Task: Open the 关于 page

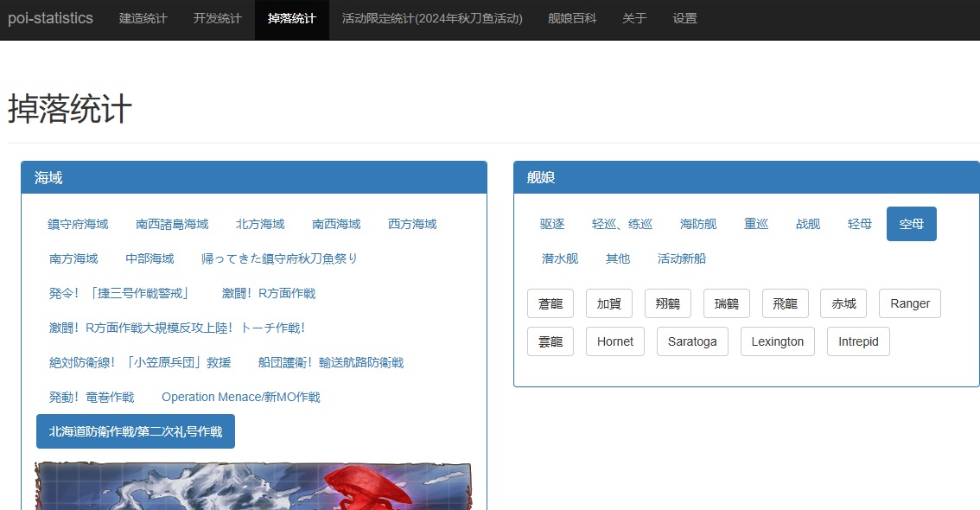Action: [634, 19]
